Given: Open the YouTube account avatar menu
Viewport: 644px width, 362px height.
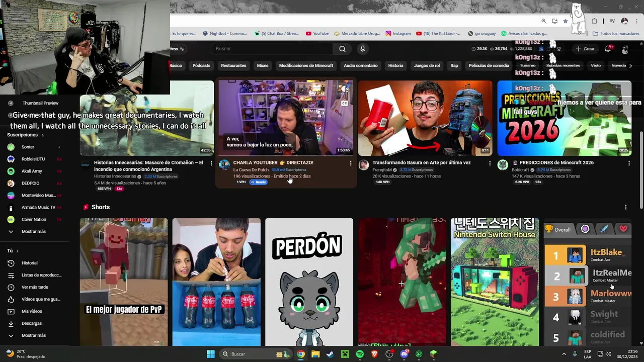Looking at the screenshot, I should click(625, 49).
